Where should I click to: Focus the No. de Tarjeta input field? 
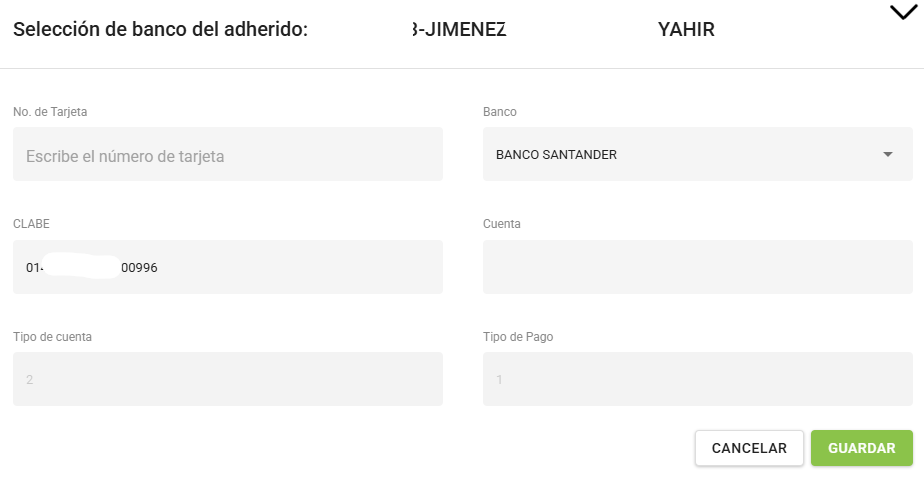227,155
